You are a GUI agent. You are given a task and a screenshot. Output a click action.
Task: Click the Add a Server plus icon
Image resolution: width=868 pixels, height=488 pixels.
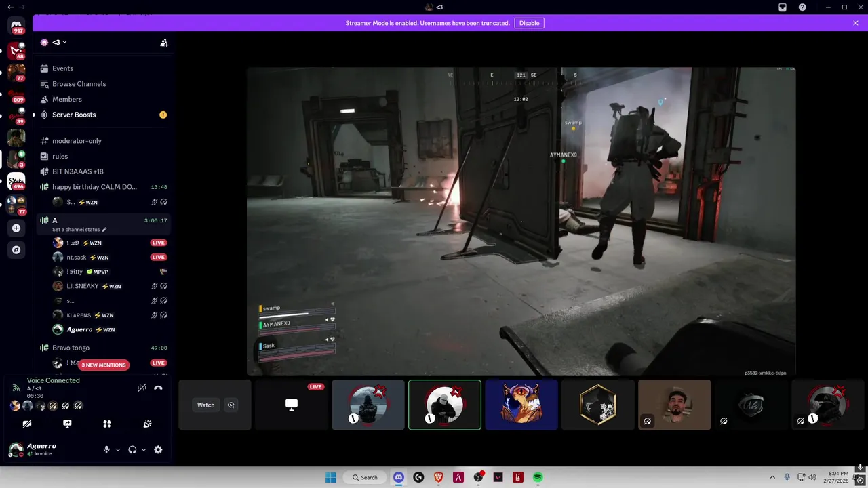tap(16, 228)
